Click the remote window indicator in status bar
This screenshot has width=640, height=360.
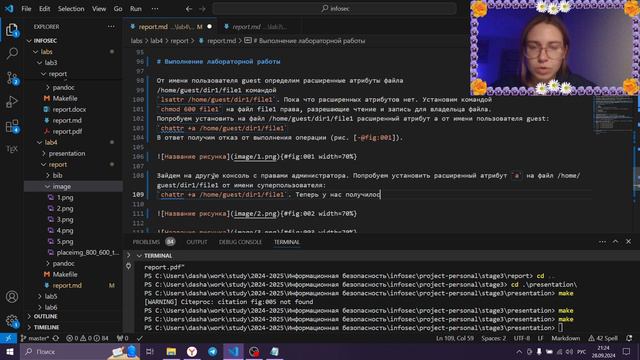(8, 338)
